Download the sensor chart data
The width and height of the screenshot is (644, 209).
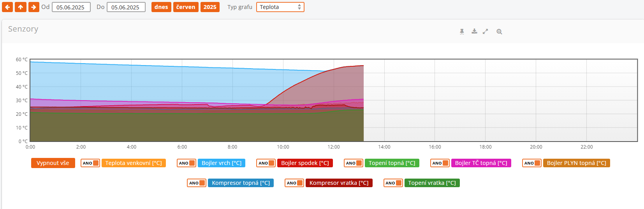(x=474, y=32)
